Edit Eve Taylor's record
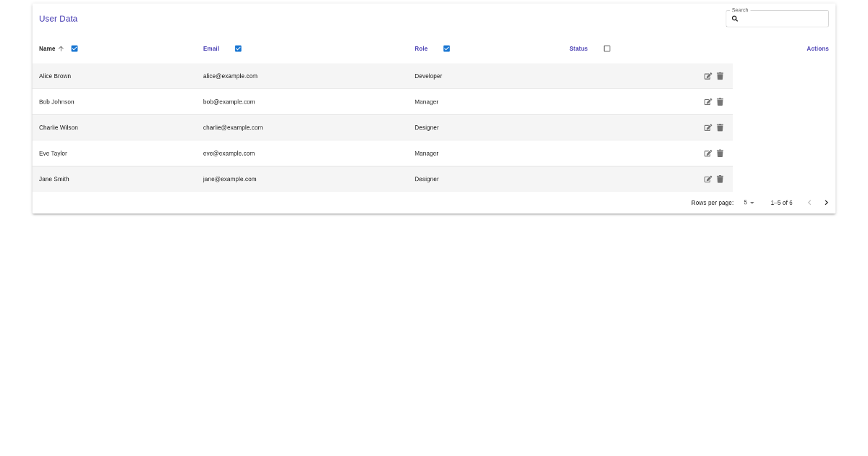The height and width of the screenshot is (456, 868). 708,153
